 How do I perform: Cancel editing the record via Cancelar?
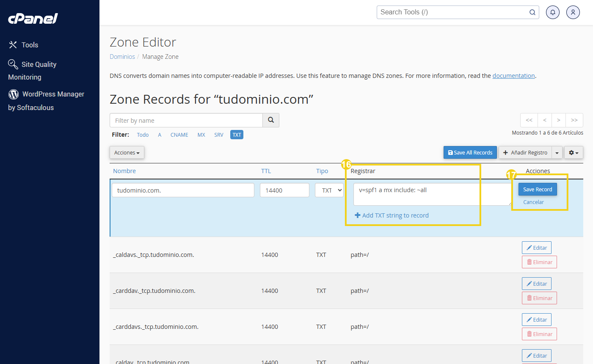coord(533,202)
